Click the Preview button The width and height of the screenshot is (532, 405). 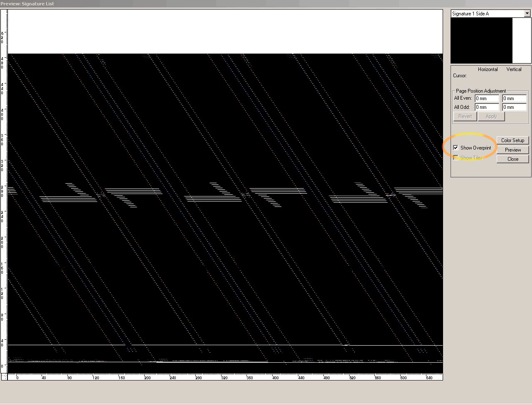(512, 150)
